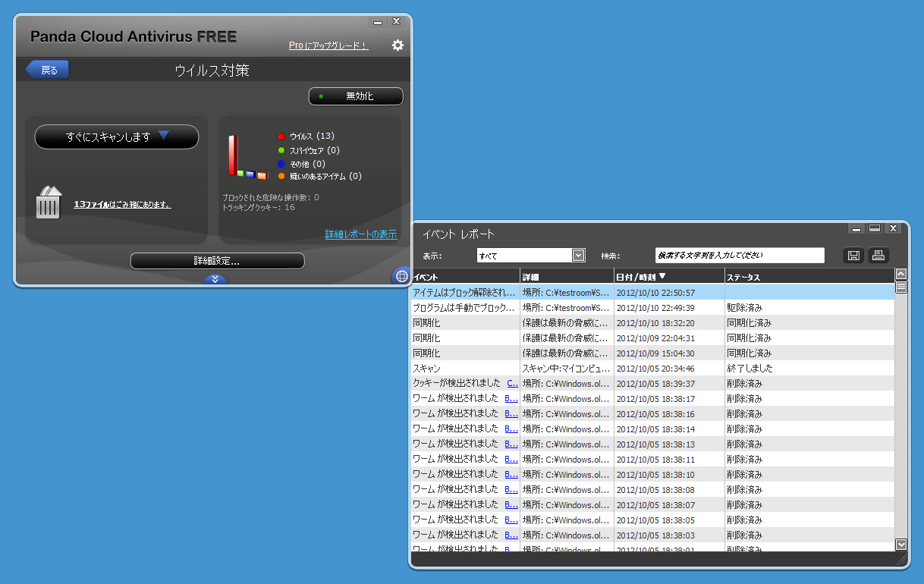The height and width of the screenshot is (584, 924).
Task: Click the orange suspicious items legend dot
Action: coord(281,176)
